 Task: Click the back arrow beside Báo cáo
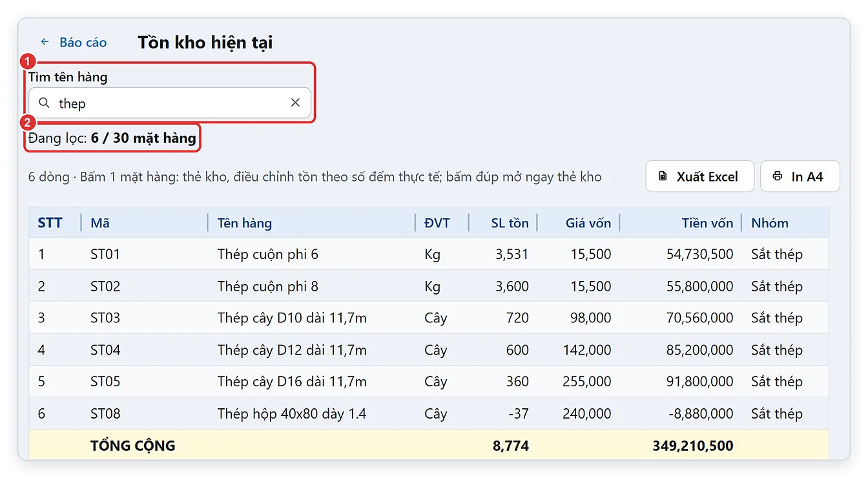click(x=45, y=42)
